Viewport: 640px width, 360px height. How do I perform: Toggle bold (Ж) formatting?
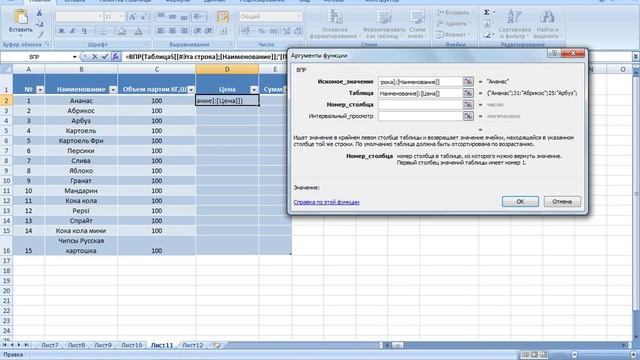61,31
